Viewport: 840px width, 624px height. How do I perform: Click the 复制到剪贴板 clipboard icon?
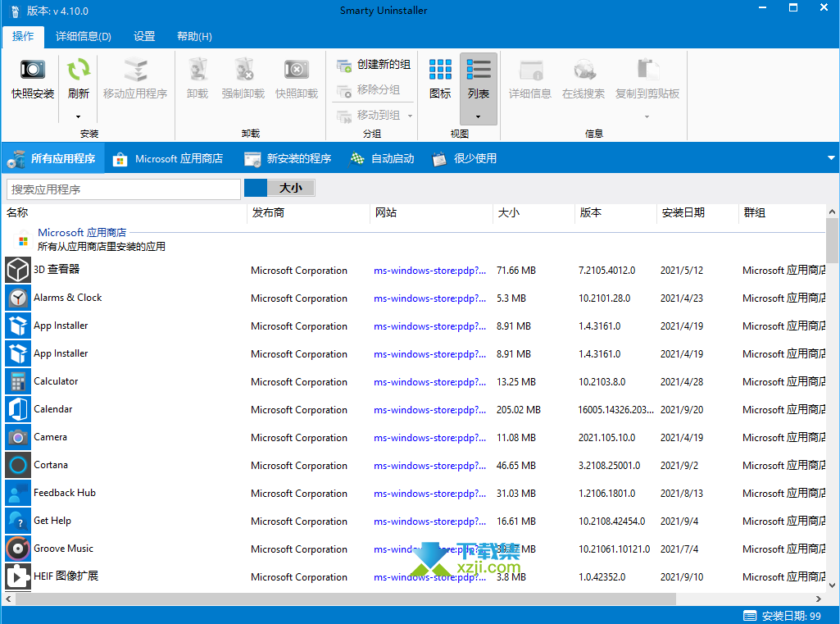[x=647, y=70]
